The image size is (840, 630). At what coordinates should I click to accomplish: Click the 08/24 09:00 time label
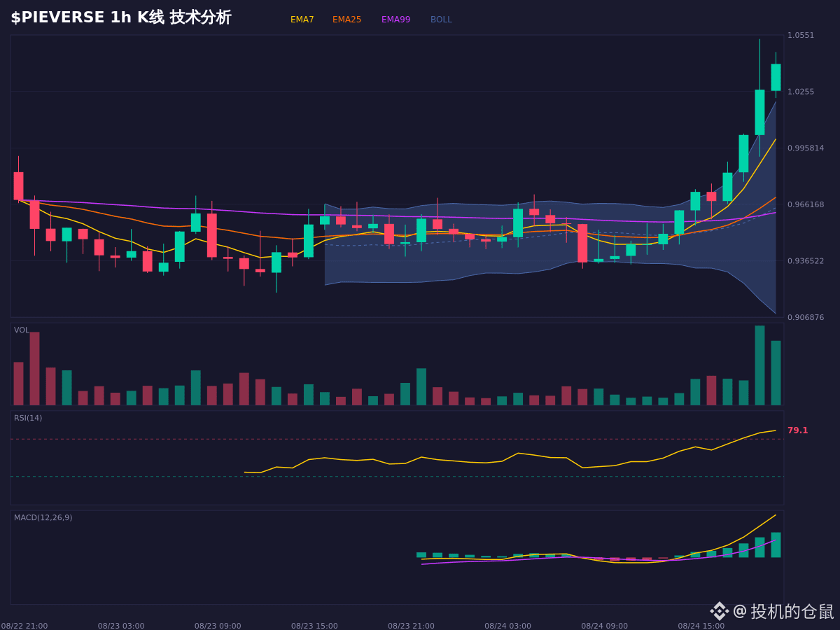pyautogui.click(x=604, y=626)
